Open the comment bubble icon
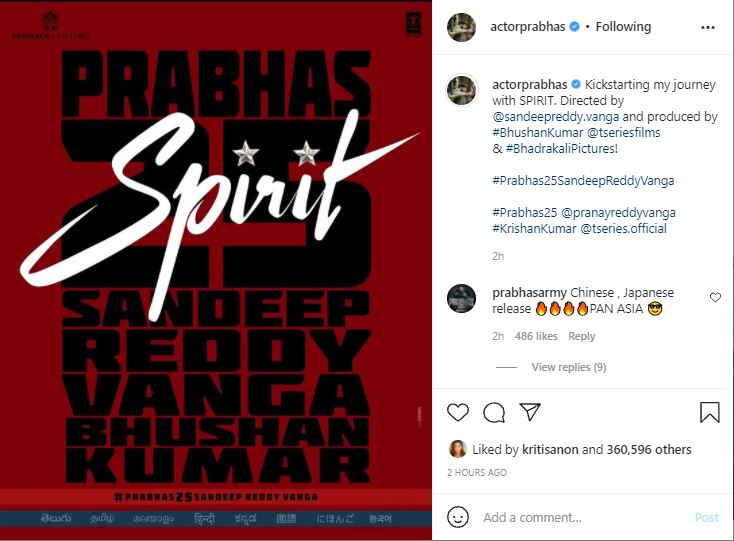The width and height of the screenshot is (734, 541). click(494, 413)
